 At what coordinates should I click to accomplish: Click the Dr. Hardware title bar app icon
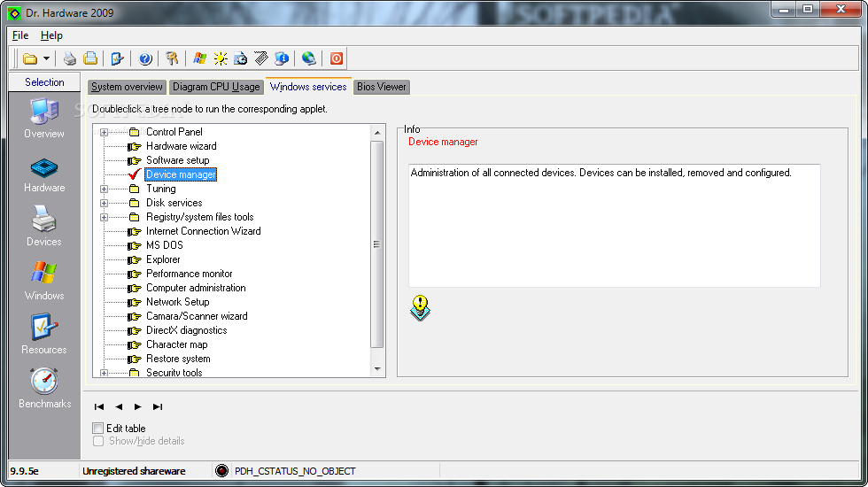coord(14,12)
